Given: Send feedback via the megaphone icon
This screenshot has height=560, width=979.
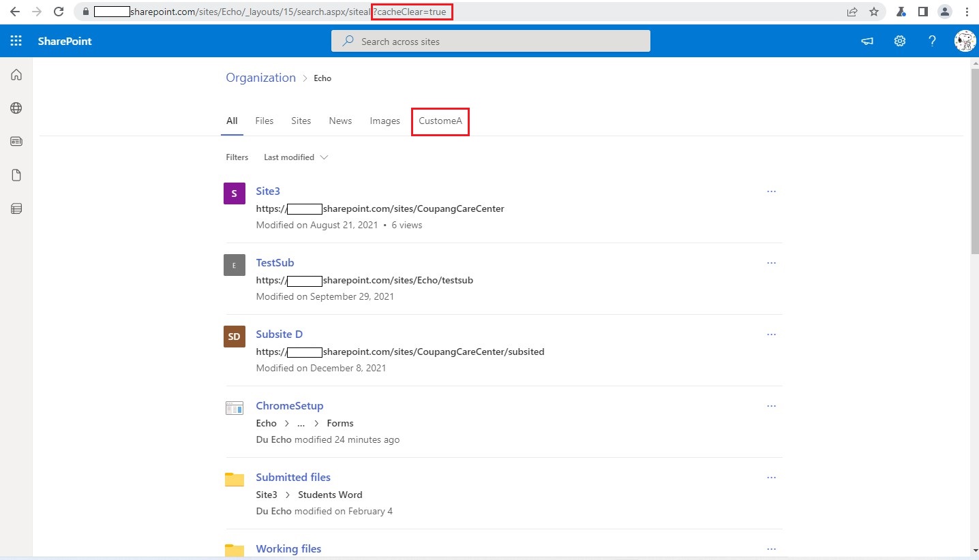Looking at the screenshot, I should point(866,41).
